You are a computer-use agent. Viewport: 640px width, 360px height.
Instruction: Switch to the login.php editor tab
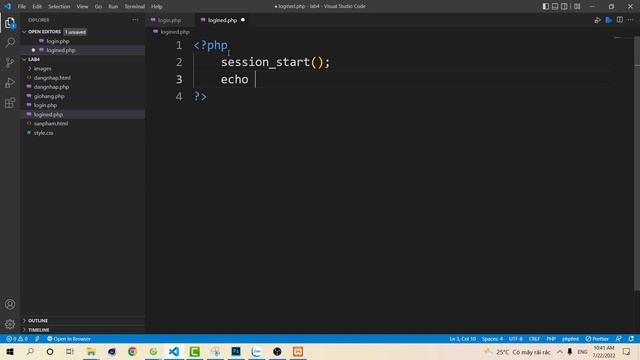tap(169, 20)
